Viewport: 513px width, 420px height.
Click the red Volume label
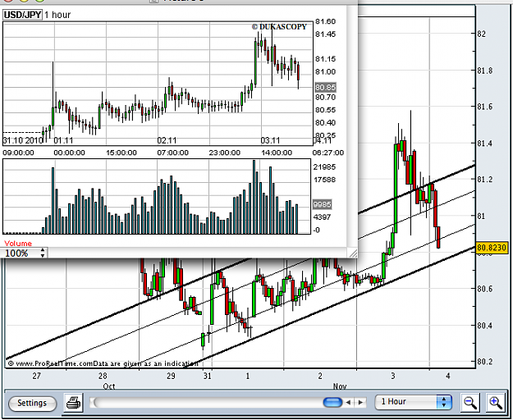(x=18, y=243)
